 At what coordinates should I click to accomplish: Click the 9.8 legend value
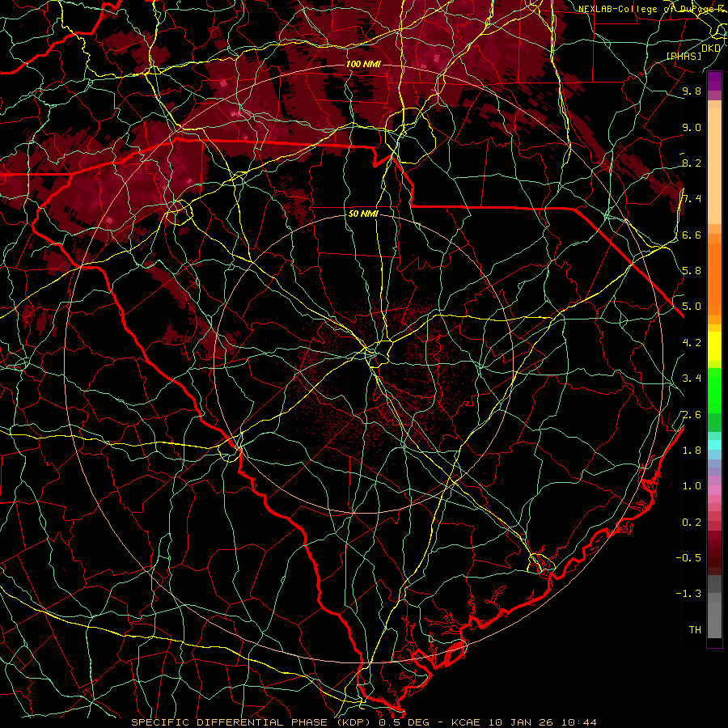692,91
